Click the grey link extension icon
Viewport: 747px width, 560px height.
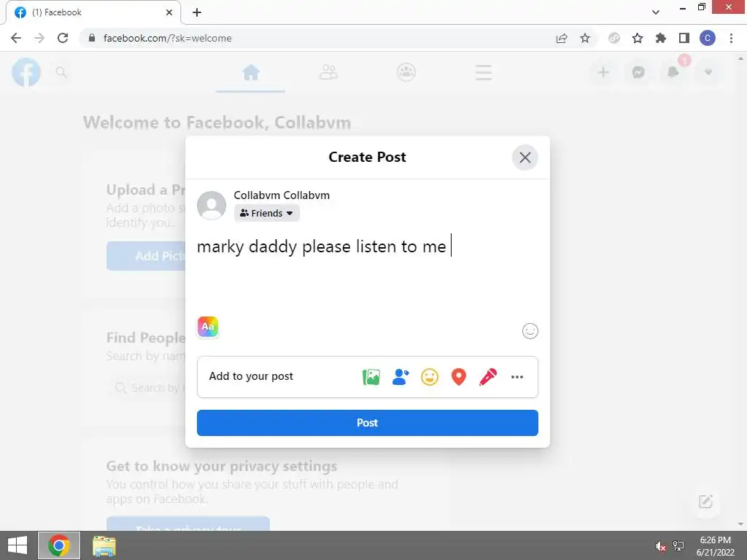614,38
